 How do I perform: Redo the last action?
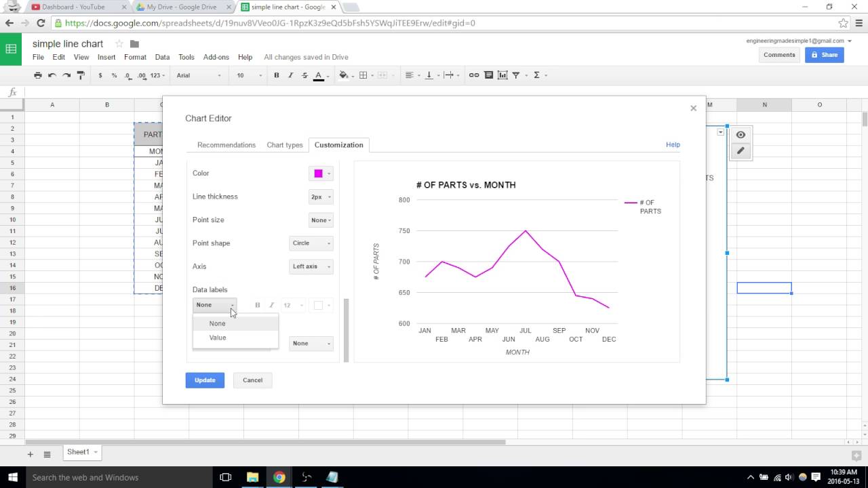[66, 75]
